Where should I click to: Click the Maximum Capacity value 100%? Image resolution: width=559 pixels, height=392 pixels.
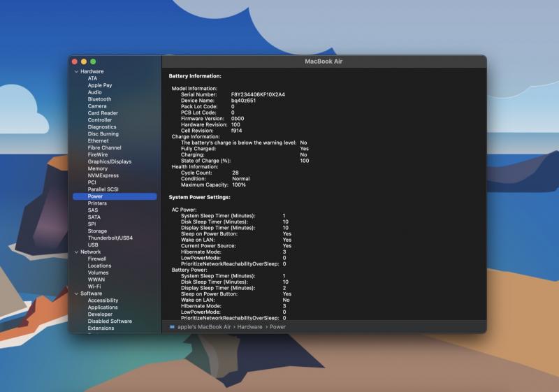[x=239, y=185]
